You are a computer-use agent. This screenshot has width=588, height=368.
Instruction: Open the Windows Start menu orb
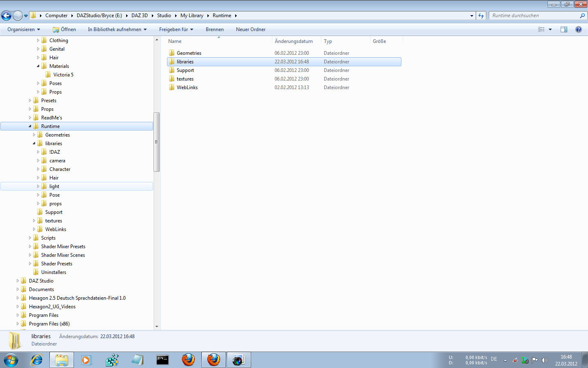(11, 360)
